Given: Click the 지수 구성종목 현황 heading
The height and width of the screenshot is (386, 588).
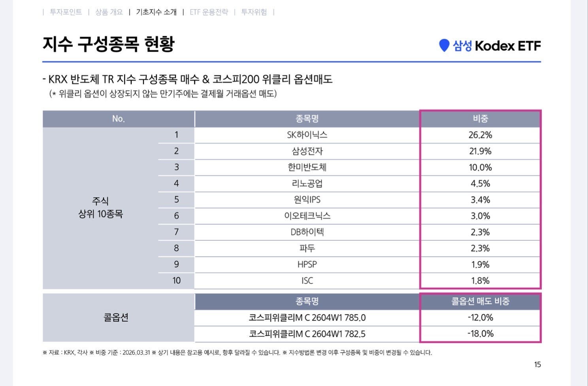Looking at the screenshot, I should click(x=108, y=44).
